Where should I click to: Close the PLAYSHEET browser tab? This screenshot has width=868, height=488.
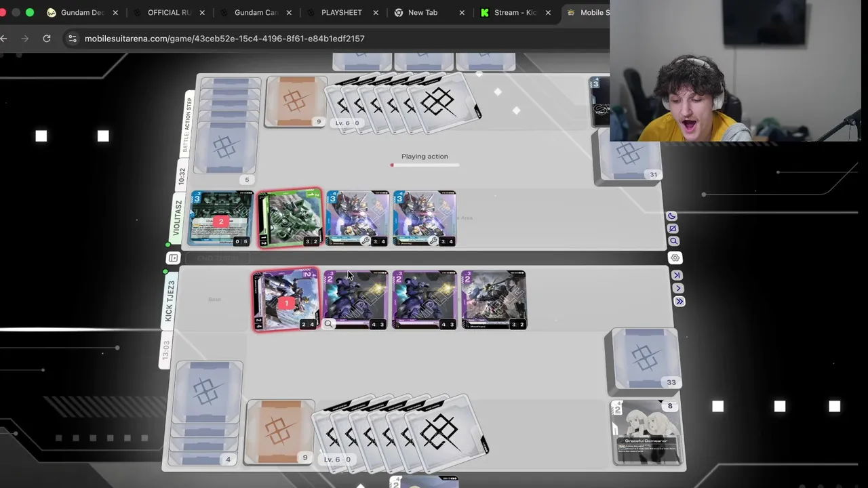376,12
